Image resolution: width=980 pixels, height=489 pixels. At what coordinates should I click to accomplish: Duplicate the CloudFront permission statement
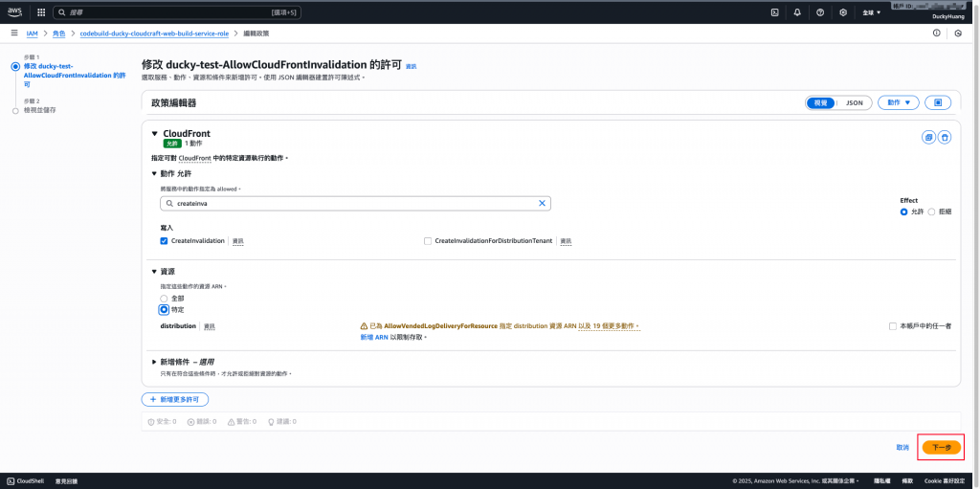[928, 137]
